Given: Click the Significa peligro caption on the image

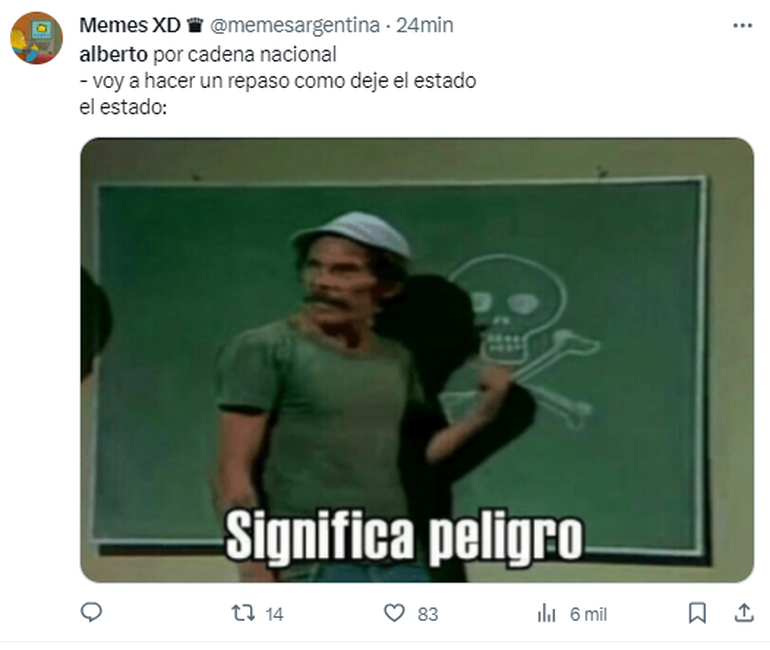Looking at the screenshot, I should coord(404,537).
